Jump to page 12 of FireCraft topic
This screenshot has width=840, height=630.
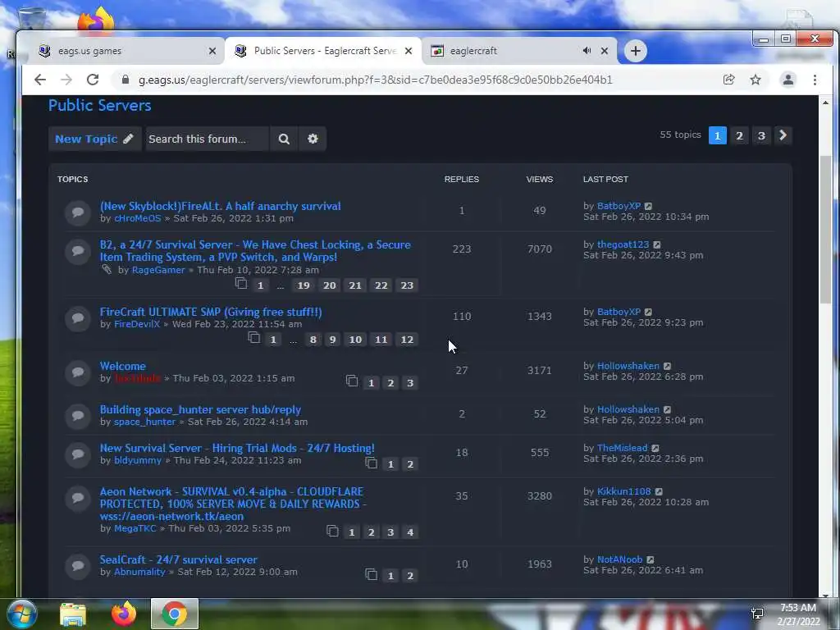407,340
